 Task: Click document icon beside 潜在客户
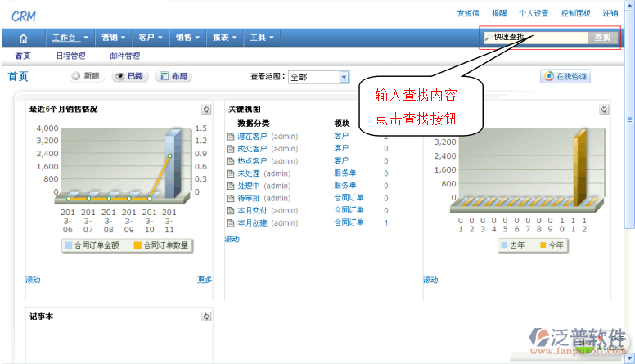coord(231,136)
